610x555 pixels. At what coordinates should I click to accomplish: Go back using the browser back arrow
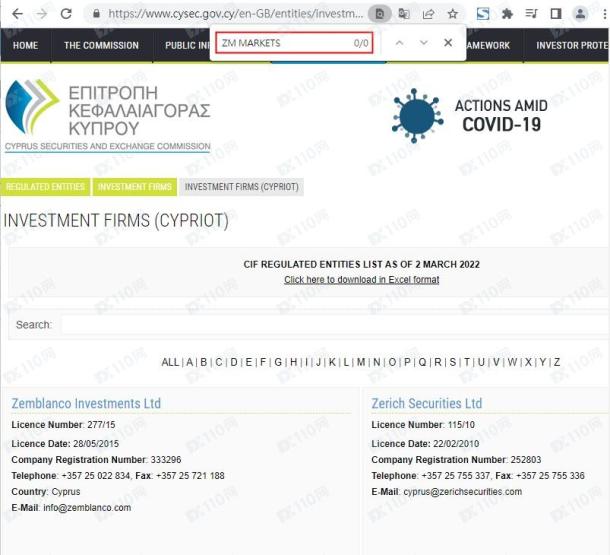click(x=18, y=14)
